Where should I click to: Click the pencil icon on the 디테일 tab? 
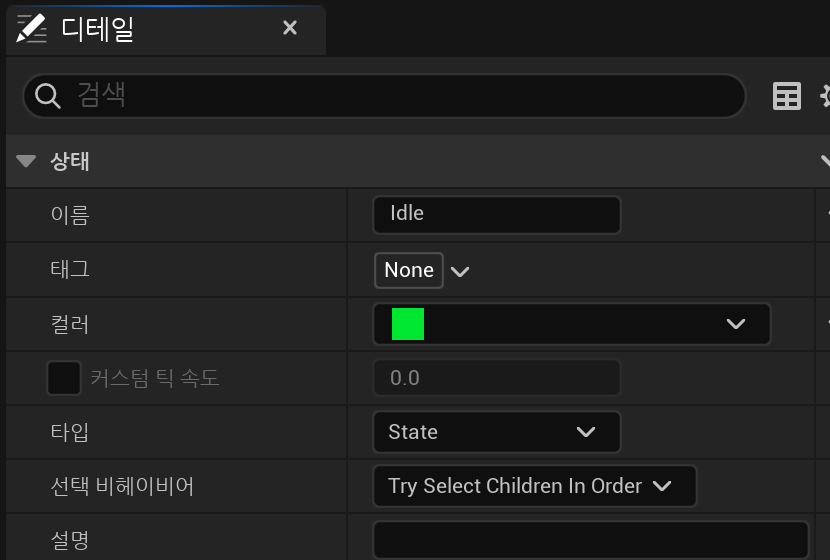coord(31,29)
